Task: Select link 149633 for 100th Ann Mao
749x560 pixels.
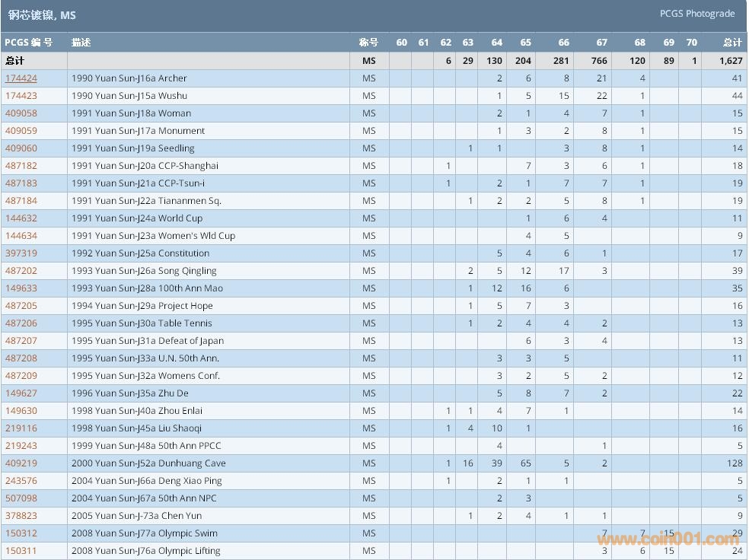Action: click(21, 288)
